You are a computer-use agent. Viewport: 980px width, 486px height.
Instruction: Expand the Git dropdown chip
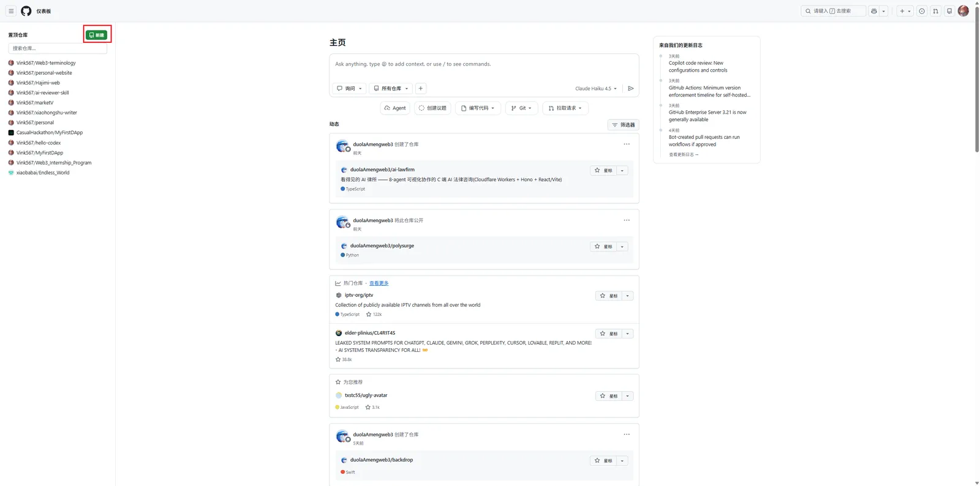[522, 108]
